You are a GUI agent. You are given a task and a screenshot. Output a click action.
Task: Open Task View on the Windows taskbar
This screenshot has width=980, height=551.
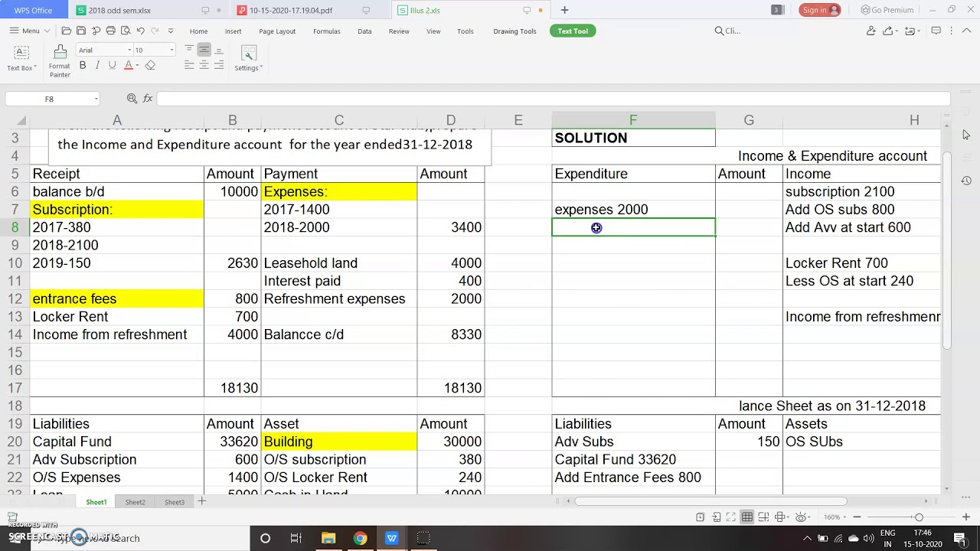point(296,538)
